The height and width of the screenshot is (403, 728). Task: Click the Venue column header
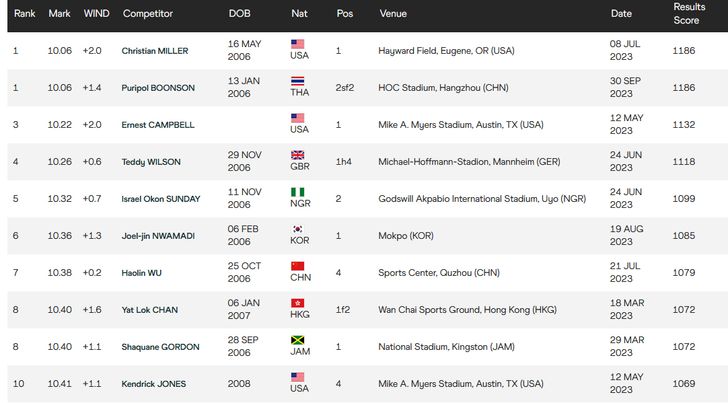[x=393, y=14]
